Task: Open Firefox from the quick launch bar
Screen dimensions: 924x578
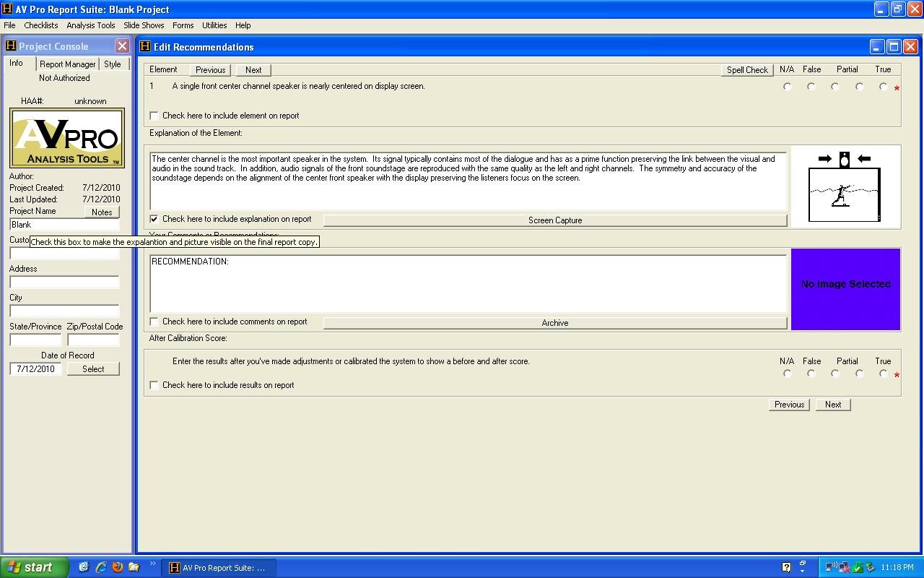Action: pos(118,567)
